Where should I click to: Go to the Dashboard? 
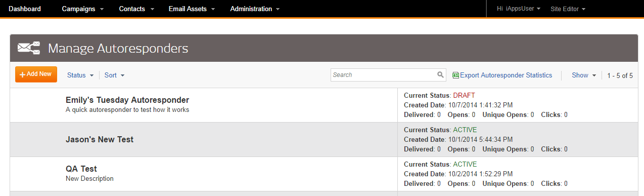(x=25, y=9)
